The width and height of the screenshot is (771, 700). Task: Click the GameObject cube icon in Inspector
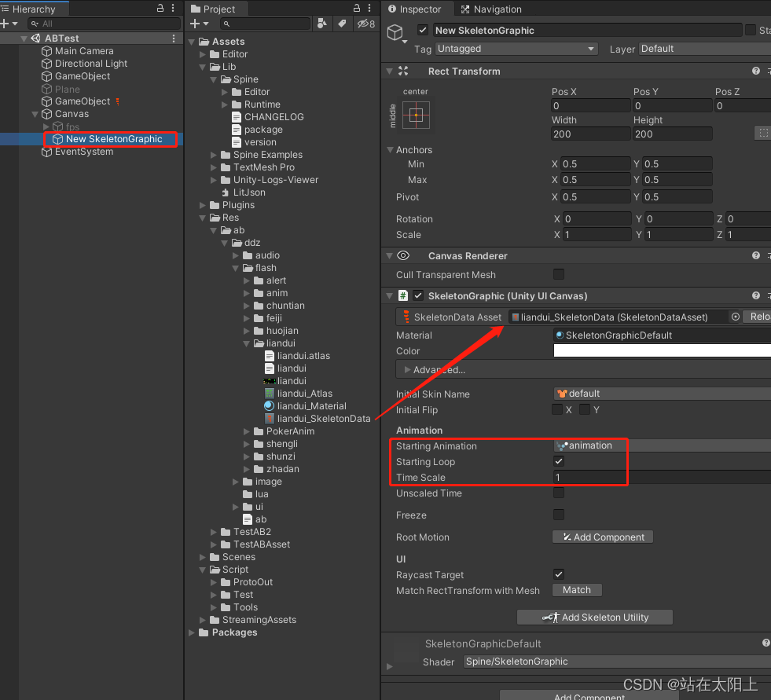tap(395, 33)
